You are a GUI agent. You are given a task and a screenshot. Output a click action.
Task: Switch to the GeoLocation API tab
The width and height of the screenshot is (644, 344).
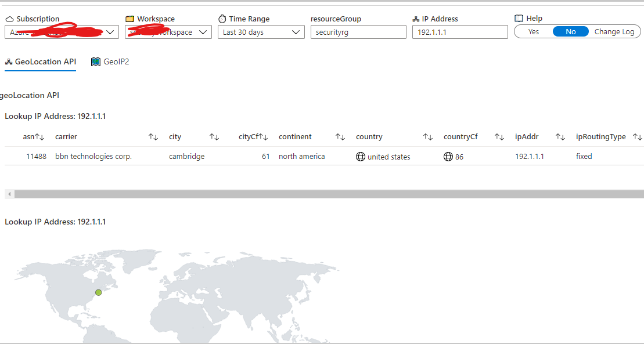coord(40,61)
